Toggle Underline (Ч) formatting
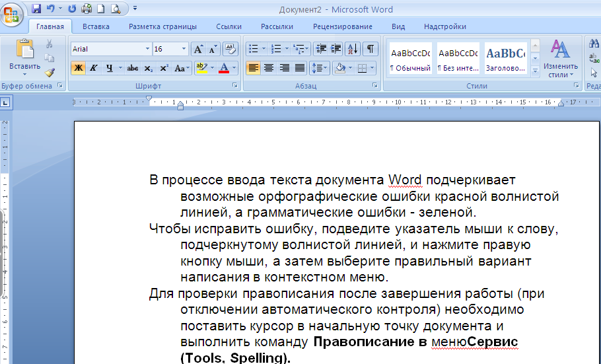This screenshot has width=601, height=364. [x=110, y=68]
